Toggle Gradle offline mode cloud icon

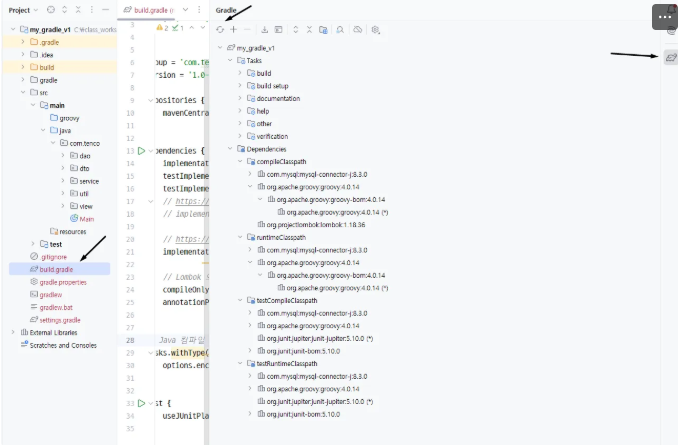[358, 29]
